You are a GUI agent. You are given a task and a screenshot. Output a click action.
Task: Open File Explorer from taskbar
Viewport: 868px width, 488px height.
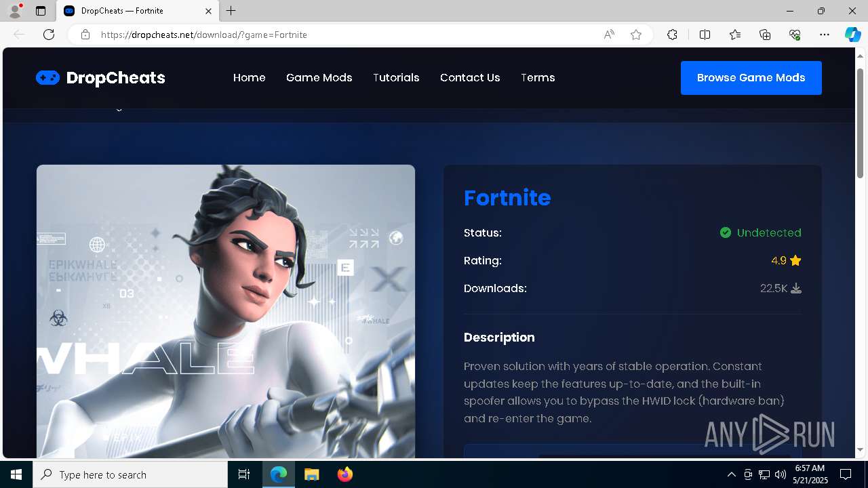(x=311, y=474)
